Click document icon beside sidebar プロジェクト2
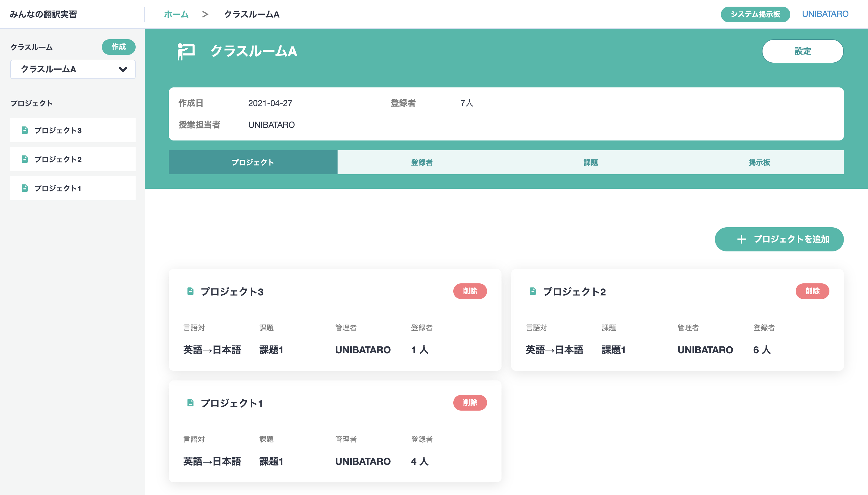This screenshot has width=868, height=495. coord(24,159)
